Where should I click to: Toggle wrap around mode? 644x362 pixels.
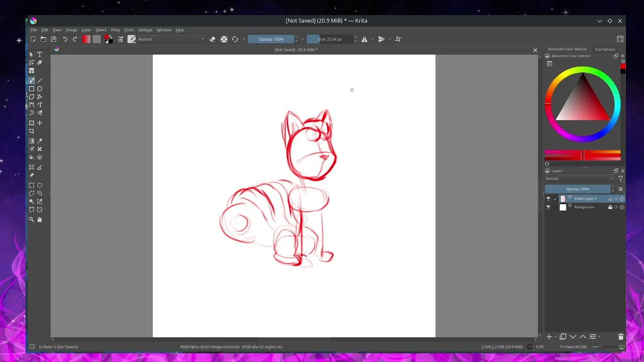click(398, 39)
